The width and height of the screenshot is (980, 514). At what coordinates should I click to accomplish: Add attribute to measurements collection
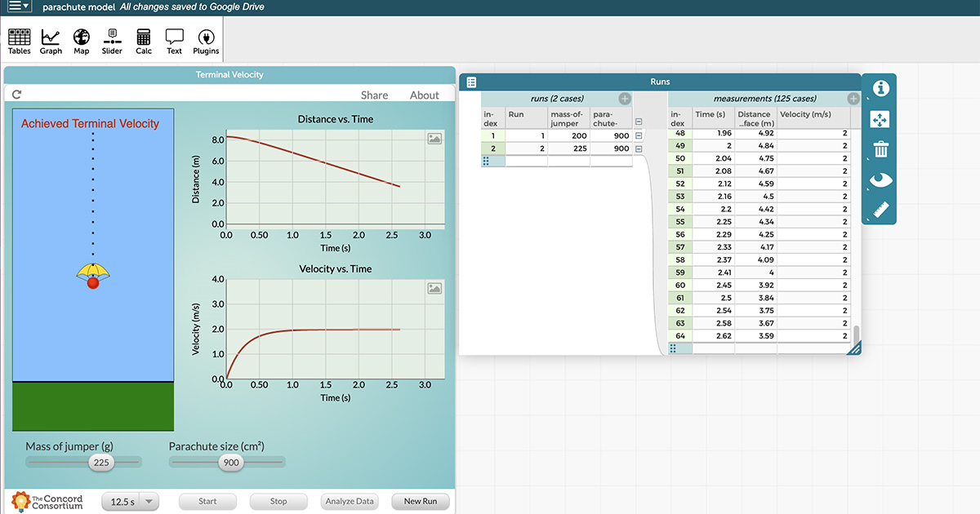853,99
